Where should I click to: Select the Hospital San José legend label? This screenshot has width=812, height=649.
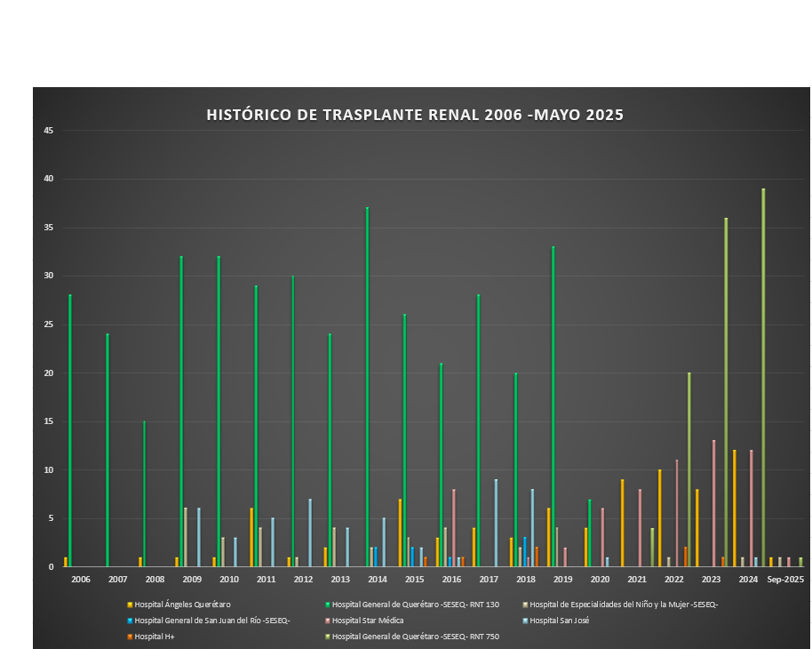tap(559, 621)
